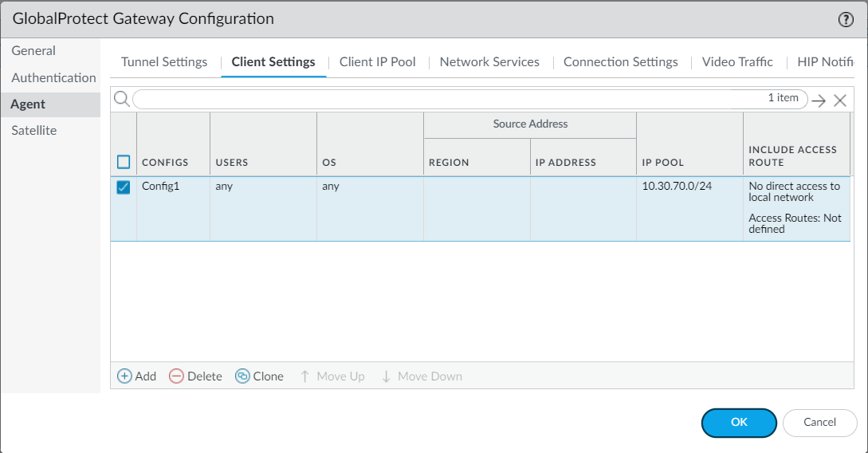
Task: Toggle the select-all header checkbox
Action: click(124, 162)
